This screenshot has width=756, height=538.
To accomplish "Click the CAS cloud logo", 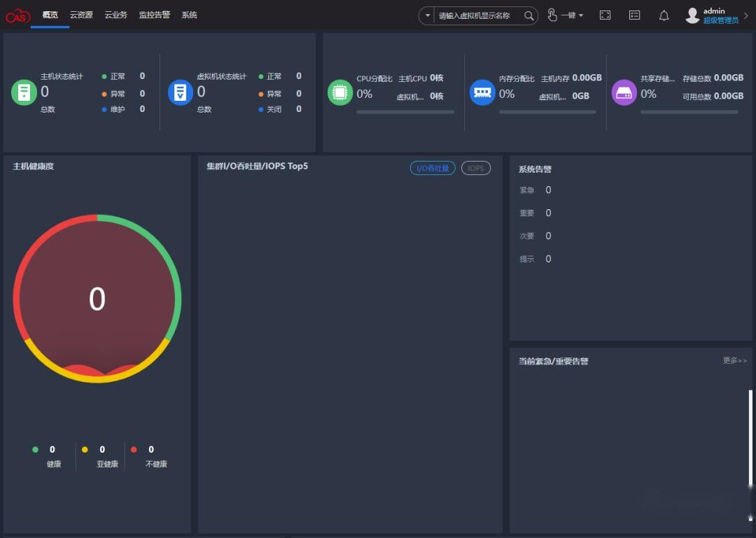I will [17, 16].
